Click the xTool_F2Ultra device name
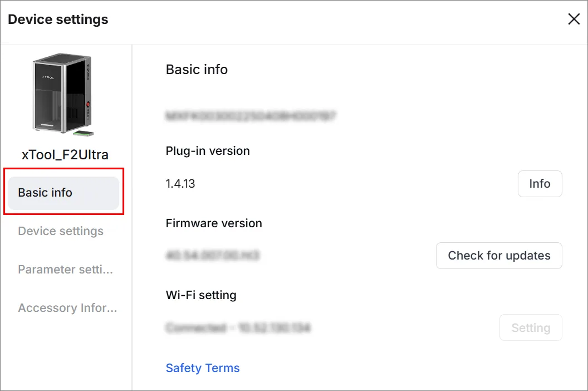This screenshot has width=588, height=391. point(65,155)
